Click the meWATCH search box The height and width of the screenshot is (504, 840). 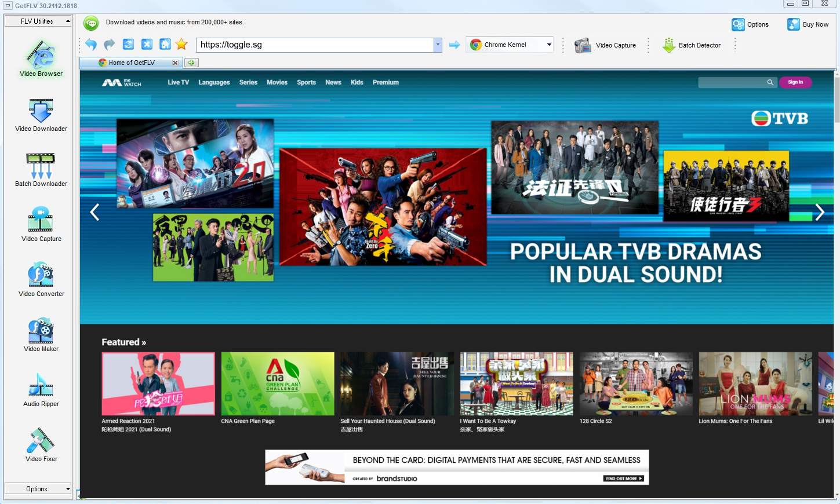(732, 82)
